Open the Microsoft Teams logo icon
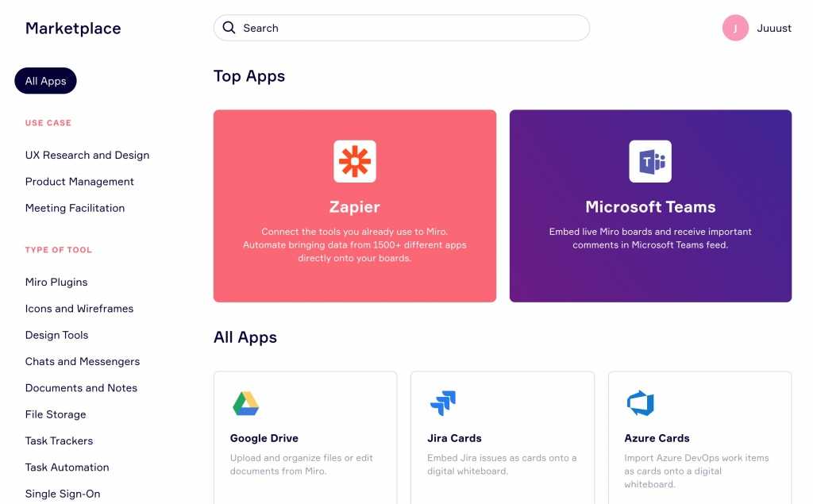This screenshot has height=504, width=813. tap(650, 161)
